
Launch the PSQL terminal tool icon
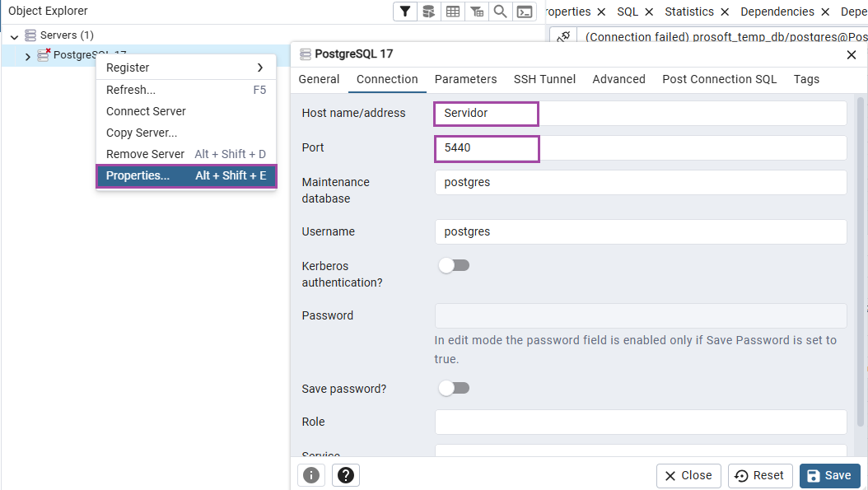(x=525, y=12)
